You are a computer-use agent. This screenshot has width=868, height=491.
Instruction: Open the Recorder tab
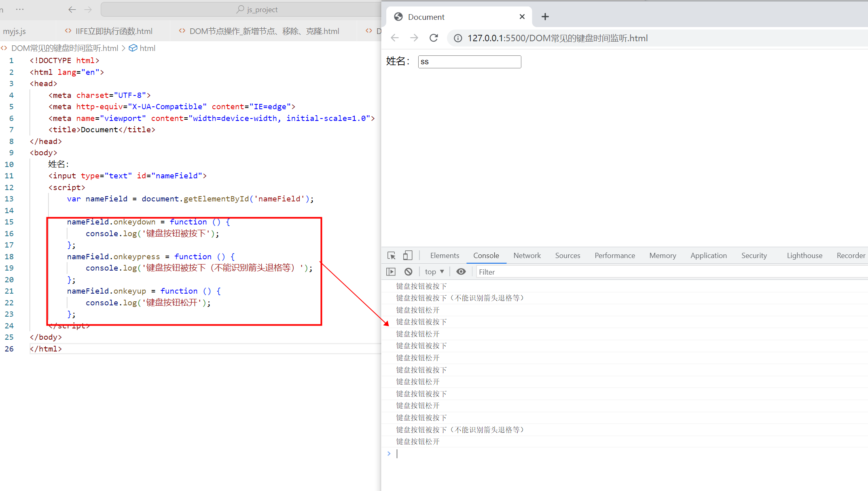pos(851,256)
